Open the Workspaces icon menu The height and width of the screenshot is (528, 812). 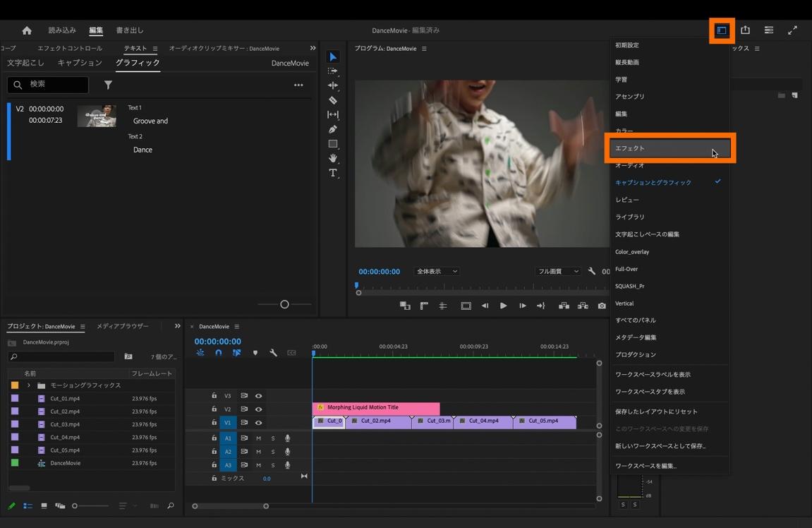722,30
